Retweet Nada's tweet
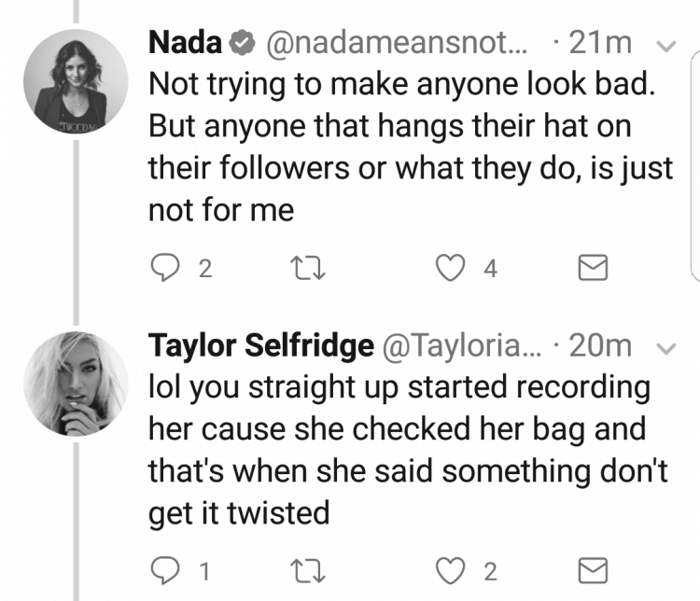 point(308,268)
